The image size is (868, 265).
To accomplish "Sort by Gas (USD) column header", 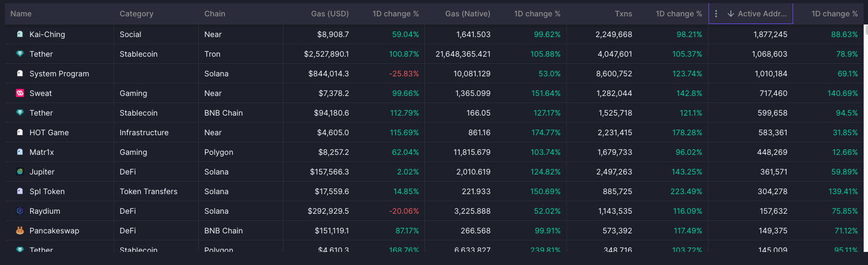I will click(x=330, y=14).
